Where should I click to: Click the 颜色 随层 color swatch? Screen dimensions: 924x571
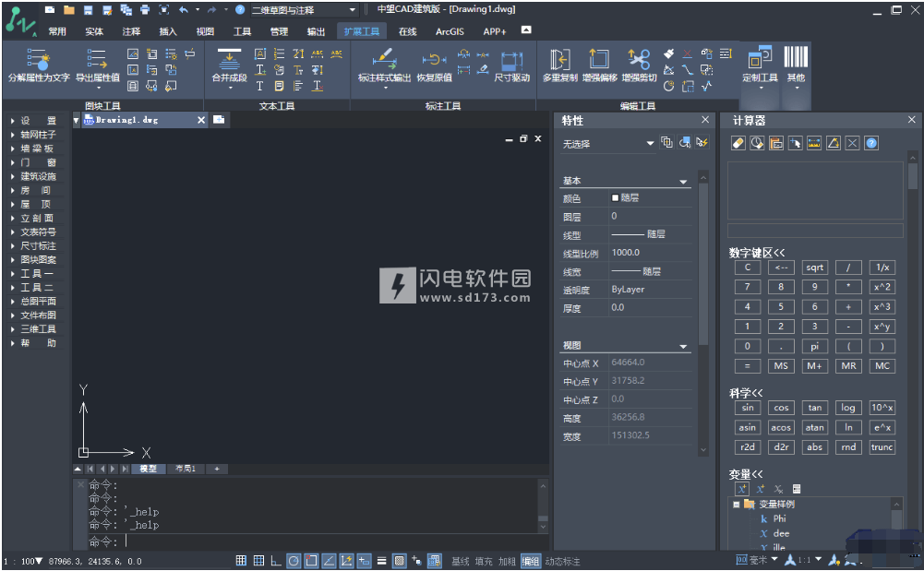[615, 197]
